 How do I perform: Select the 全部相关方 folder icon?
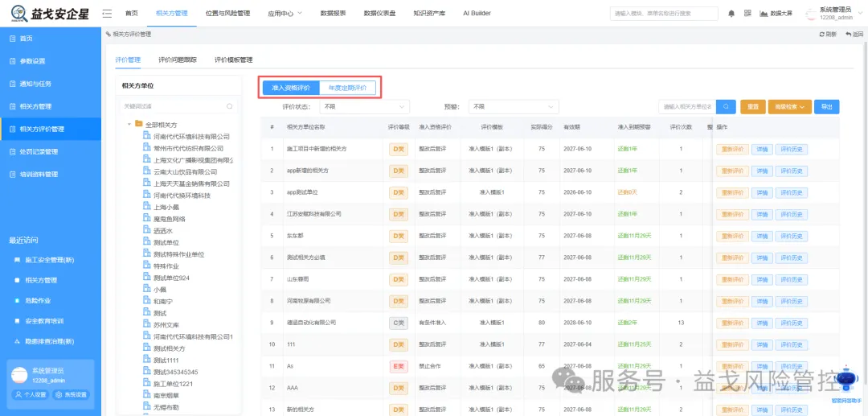pos(139,124)
